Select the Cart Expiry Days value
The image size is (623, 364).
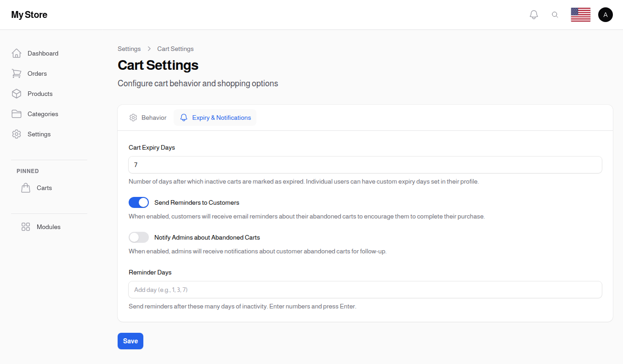[x=365, y=165]
